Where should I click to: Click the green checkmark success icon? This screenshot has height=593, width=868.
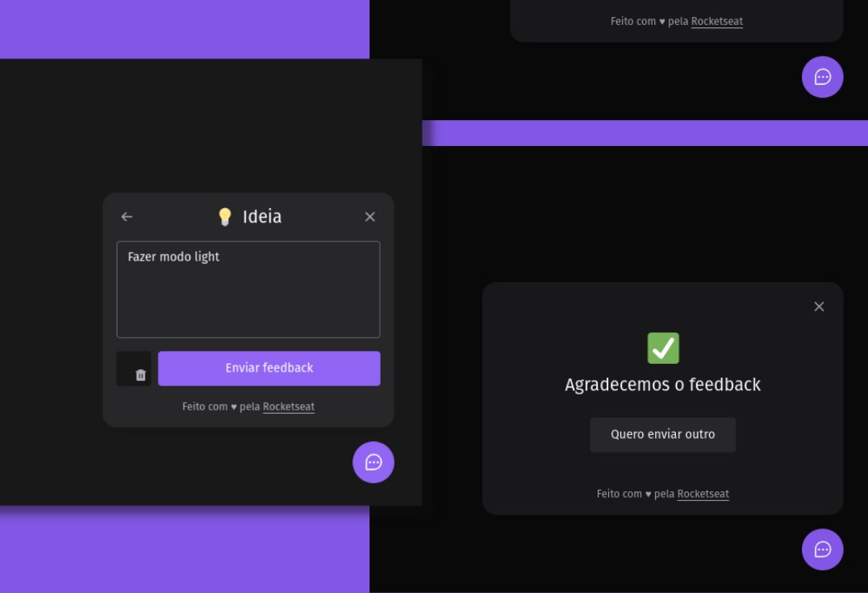click(x=662, y=347)
